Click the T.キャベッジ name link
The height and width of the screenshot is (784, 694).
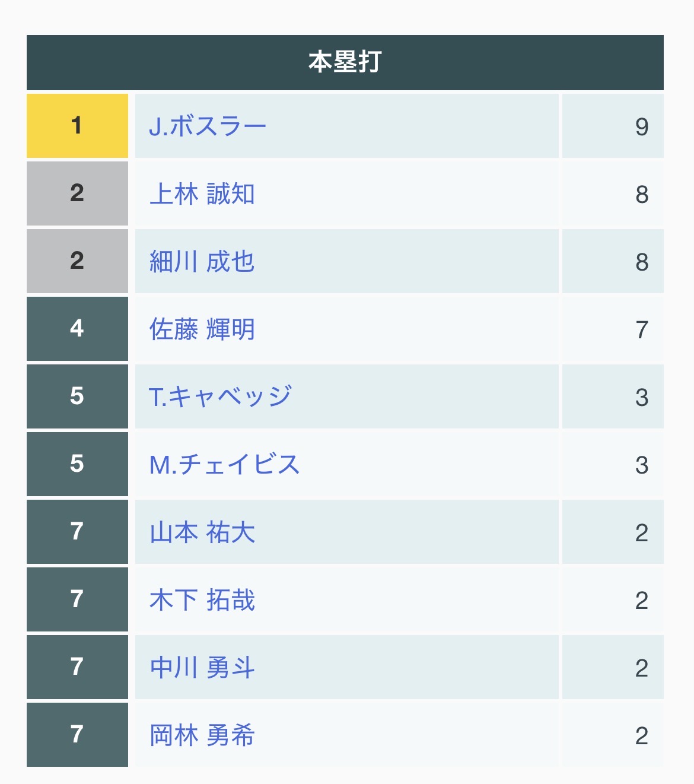coord(220,397)
